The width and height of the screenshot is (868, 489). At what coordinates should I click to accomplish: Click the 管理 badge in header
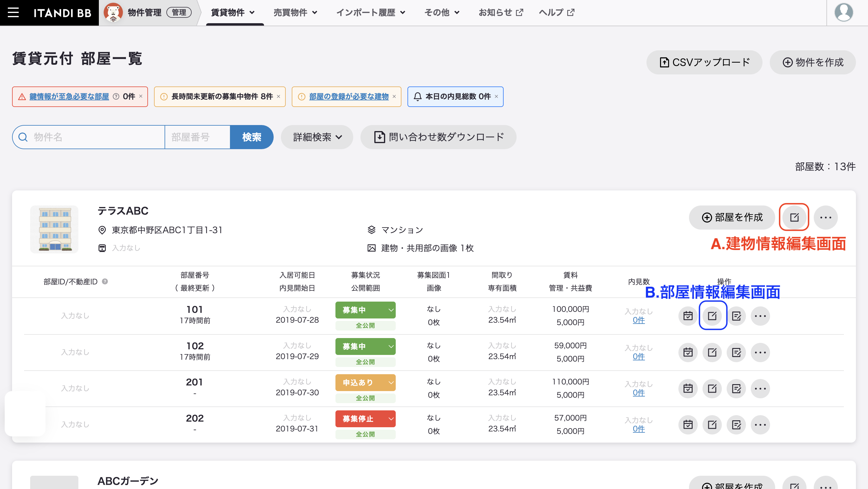(179, 12)
